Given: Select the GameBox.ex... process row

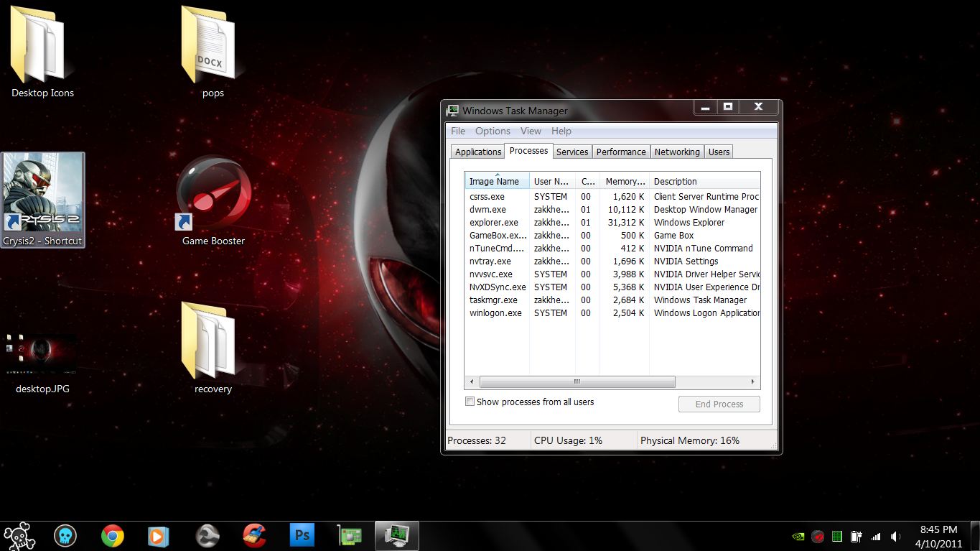Looking at the screenshot, I should click(x=612, y=235).
